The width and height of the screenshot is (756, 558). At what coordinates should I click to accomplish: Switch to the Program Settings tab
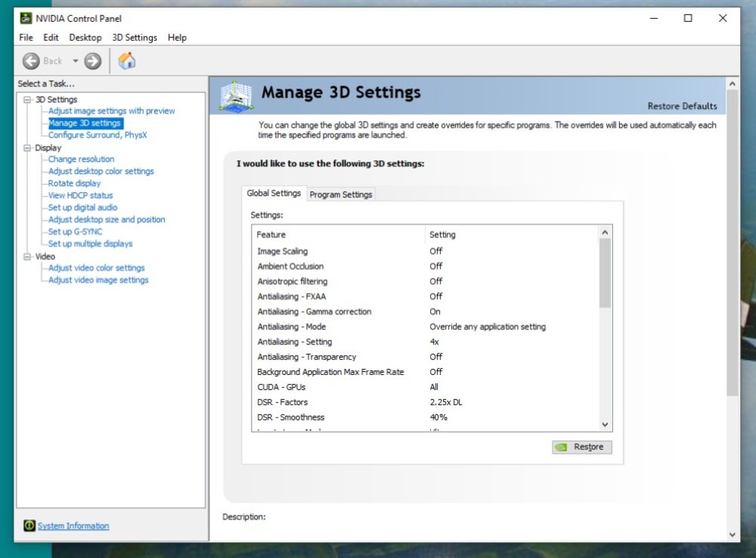[x=341, y=194]
